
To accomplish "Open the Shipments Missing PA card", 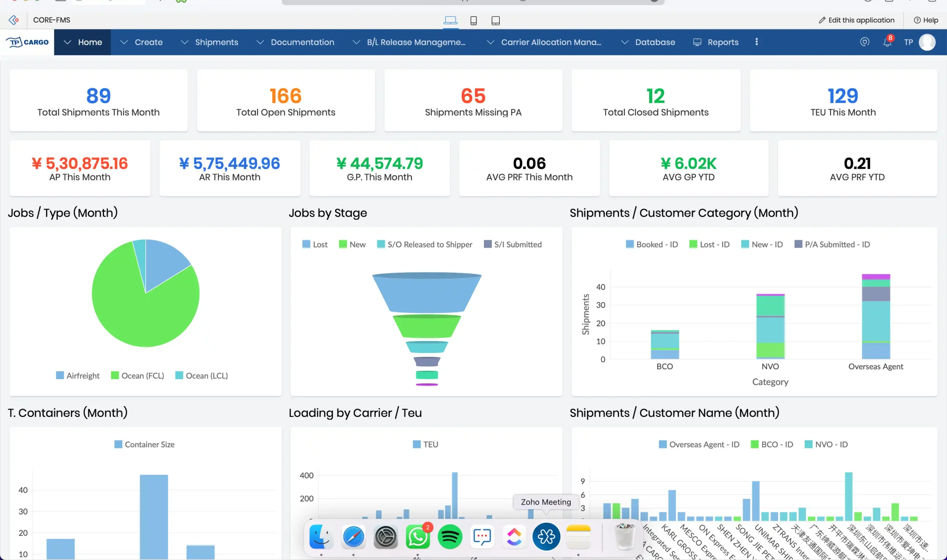I will 473,101.
